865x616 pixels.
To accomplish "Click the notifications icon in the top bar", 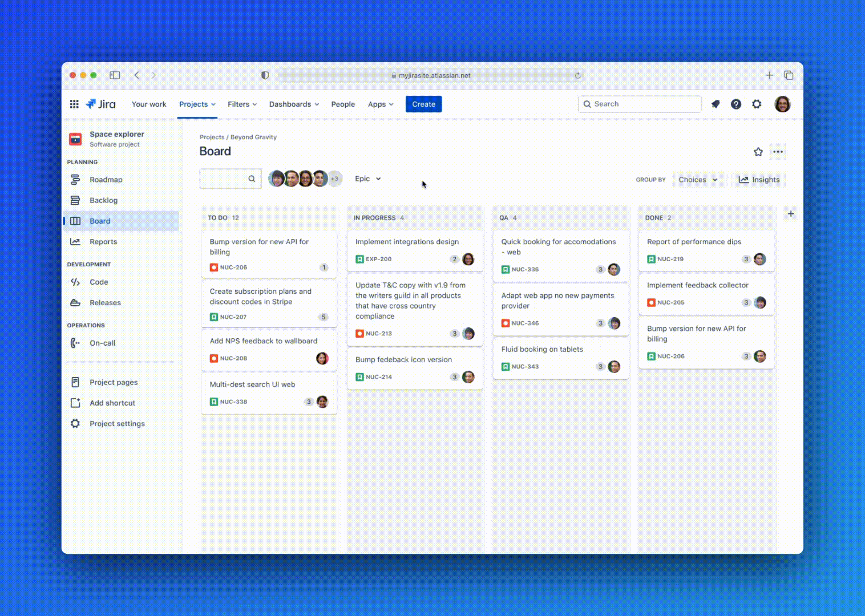I will click(x=716, y=104).
